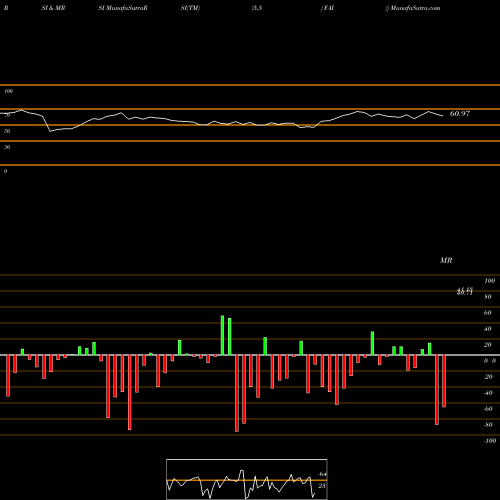Click the longest red bar at chart center
500x500 pixels.
237,393
